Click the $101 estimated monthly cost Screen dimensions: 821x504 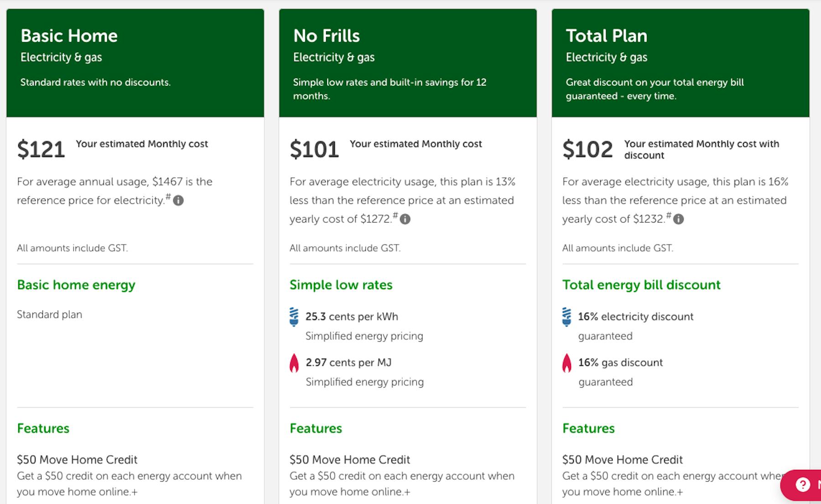(314, 150)
